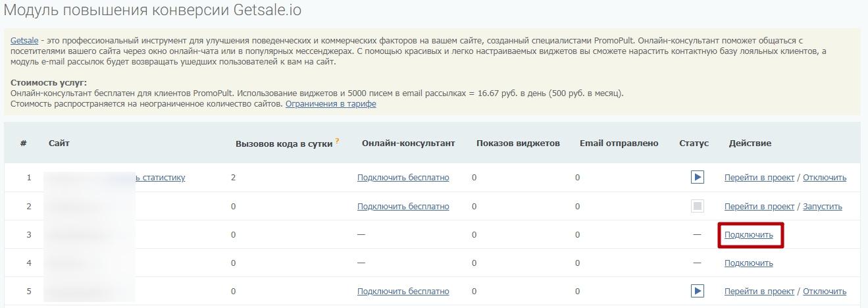Click the Действие column header
This screenshot has width=868, height=308.
[750, 143]
